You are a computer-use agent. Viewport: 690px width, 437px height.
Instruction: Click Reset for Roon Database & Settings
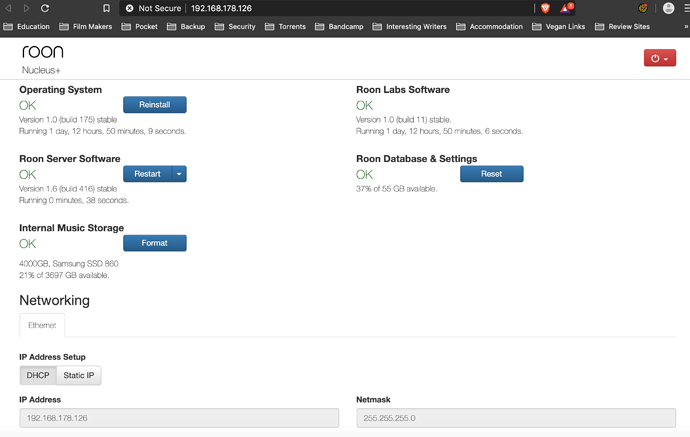click(492, 174)
